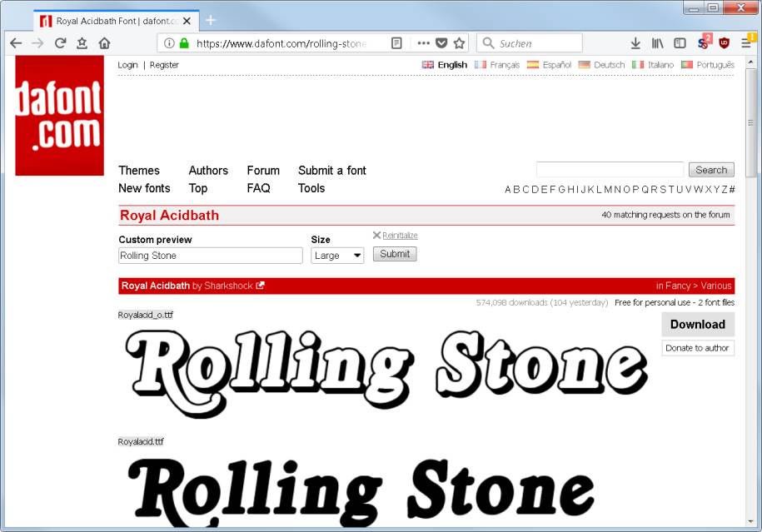The width and height of the screenshot is (762, 532).
Task: Click the dafont.com red logo
Action: pos(60,115)
